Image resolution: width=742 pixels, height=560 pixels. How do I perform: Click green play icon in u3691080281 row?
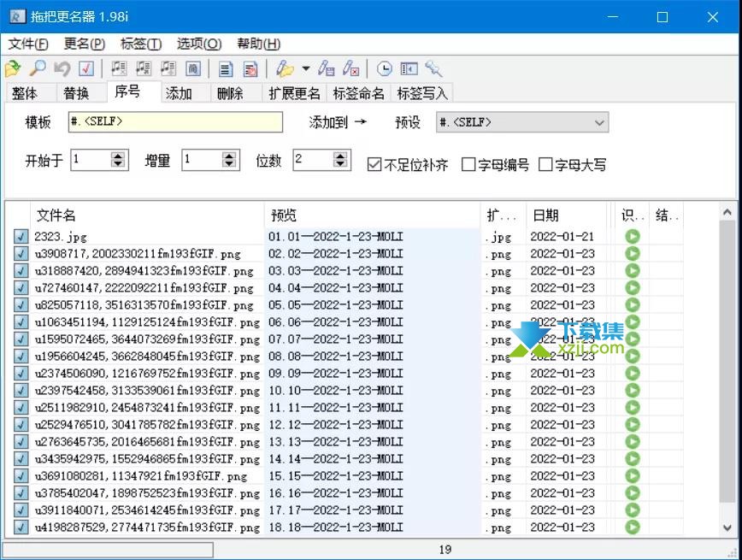click(x=633, y=475)
